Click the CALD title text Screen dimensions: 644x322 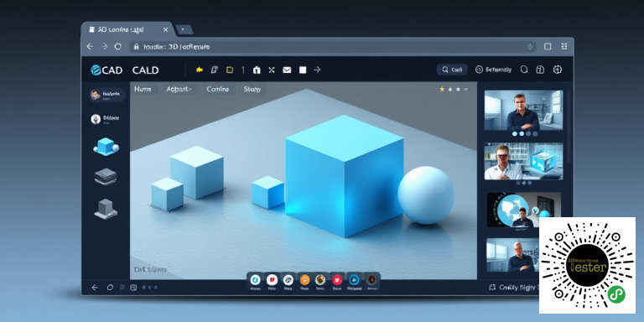point(145,70)
